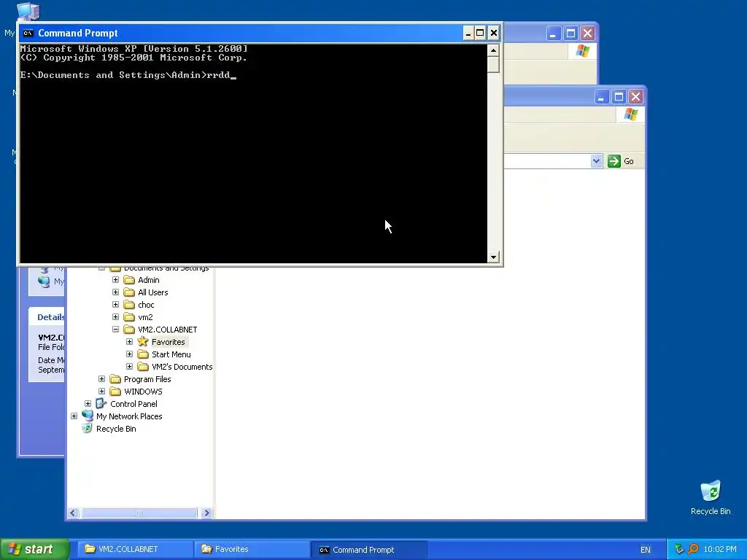
Task: Click the EN language indicator
Action: 645,550
